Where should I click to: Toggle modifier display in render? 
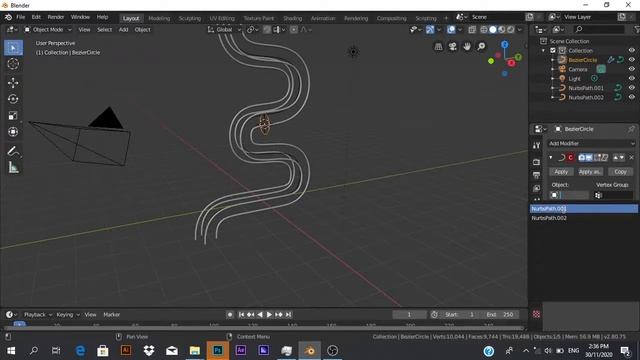pos(582,158)
